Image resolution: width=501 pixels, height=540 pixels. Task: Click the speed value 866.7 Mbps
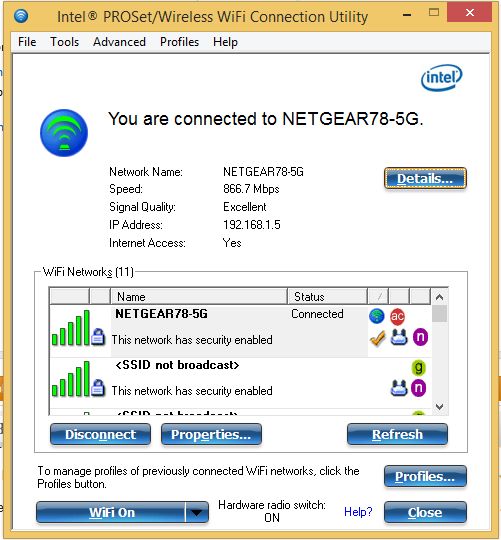(251, 189)
